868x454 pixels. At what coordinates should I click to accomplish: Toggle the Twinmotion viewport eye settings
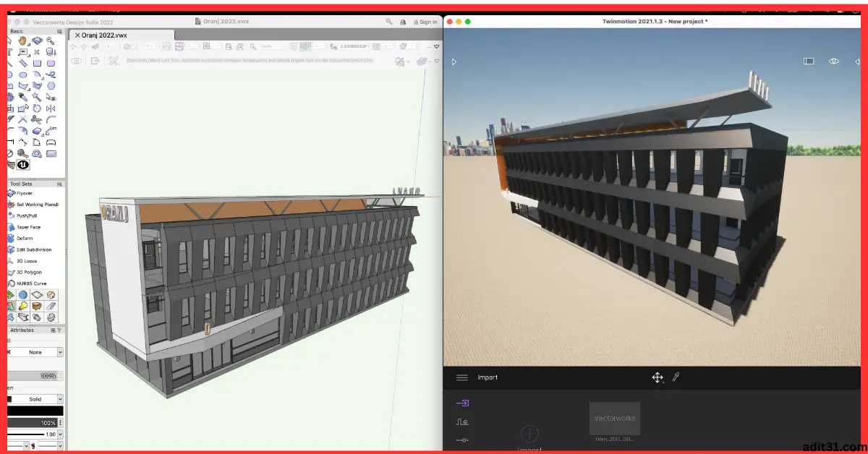click(x=834, y=61)
